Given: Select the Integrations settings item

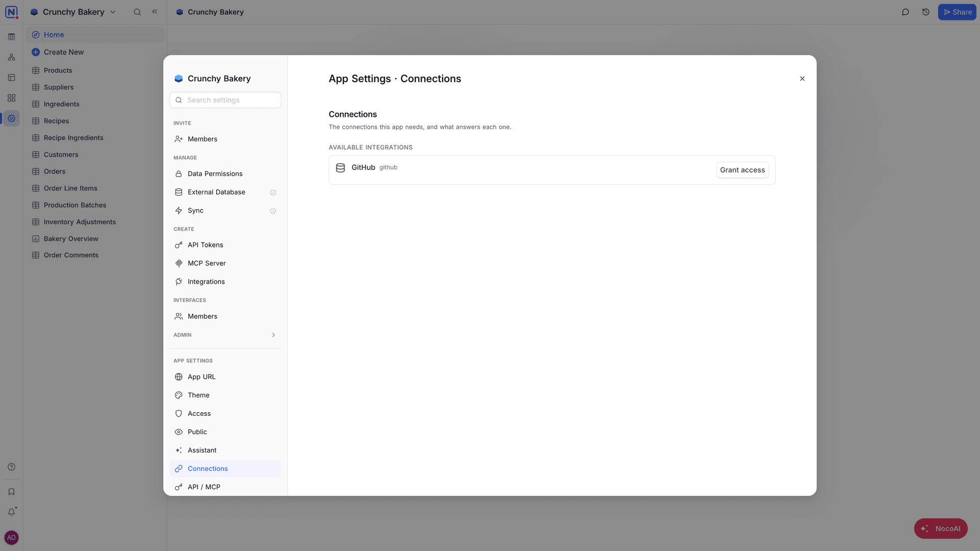Looking at the screenshot, I should pos(225,282).
